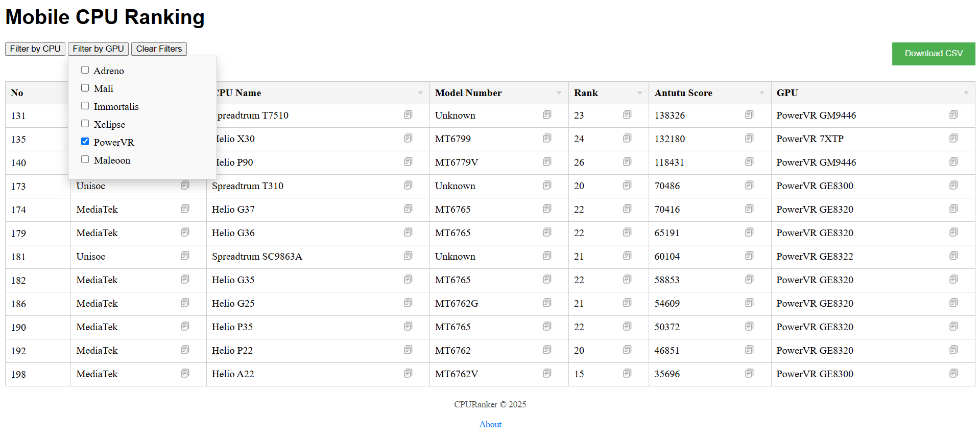Select the MT6762V model number cell
The width and height of the screenshot is (980, 436).
pos(499,374)
